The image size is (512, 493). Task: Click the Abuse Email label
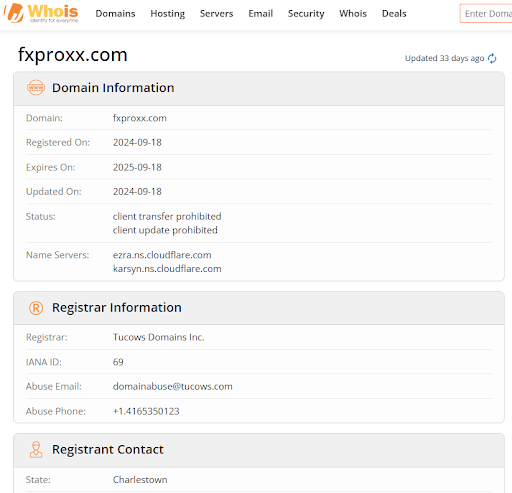coord(54,386)
